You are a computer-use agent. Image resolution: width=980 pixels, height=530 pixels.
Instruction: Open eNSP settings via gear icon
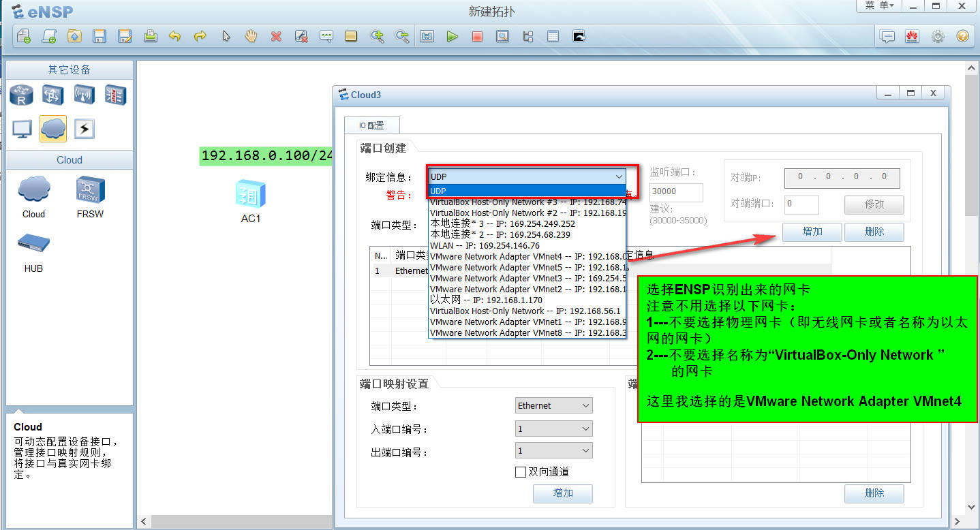(x=938, y=36)
